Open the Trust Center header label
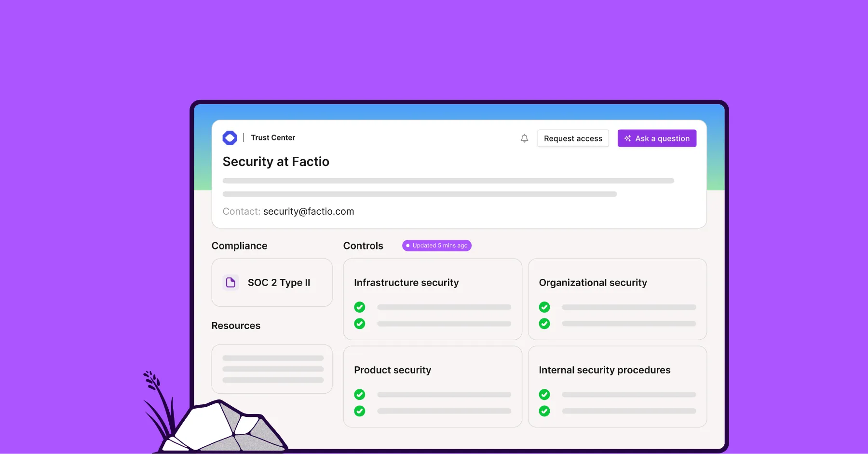 (273, 138)
